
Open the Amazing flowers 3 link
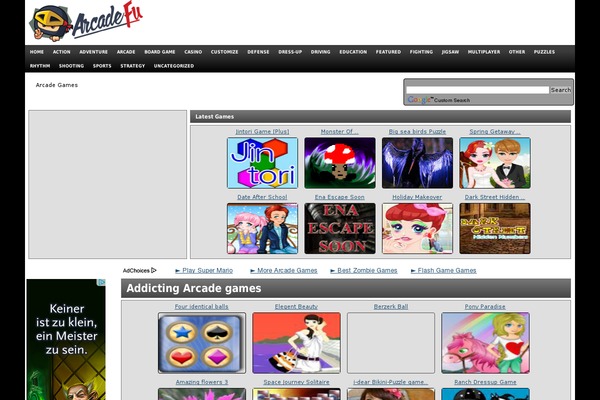(202, 382)
